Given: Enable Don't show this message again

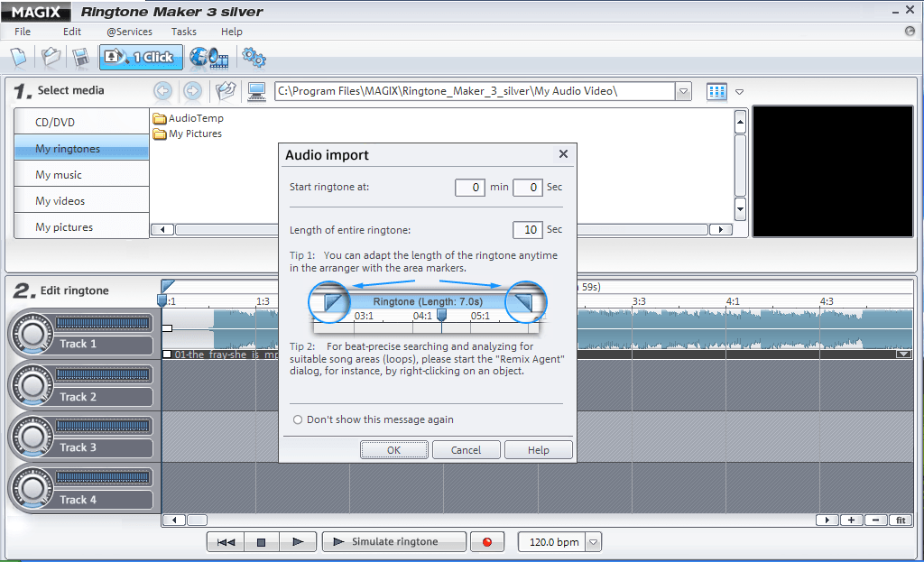Looking at the screenshot, I should click(x=298, y=419).
